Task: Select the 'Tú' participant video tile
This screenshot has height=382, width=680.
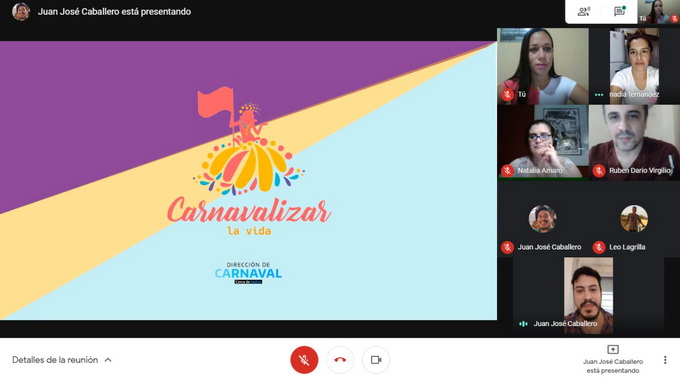Action: pos(543,66)
